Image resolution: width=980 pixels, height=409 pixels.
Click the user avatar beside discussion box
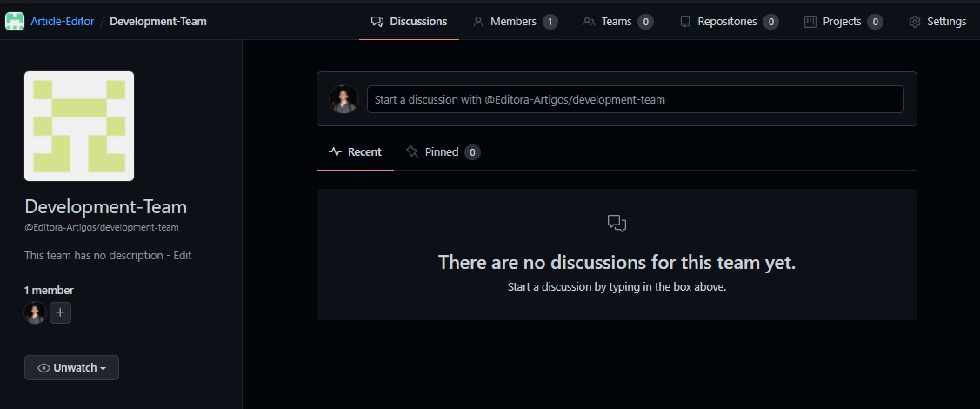coord(343,99)
